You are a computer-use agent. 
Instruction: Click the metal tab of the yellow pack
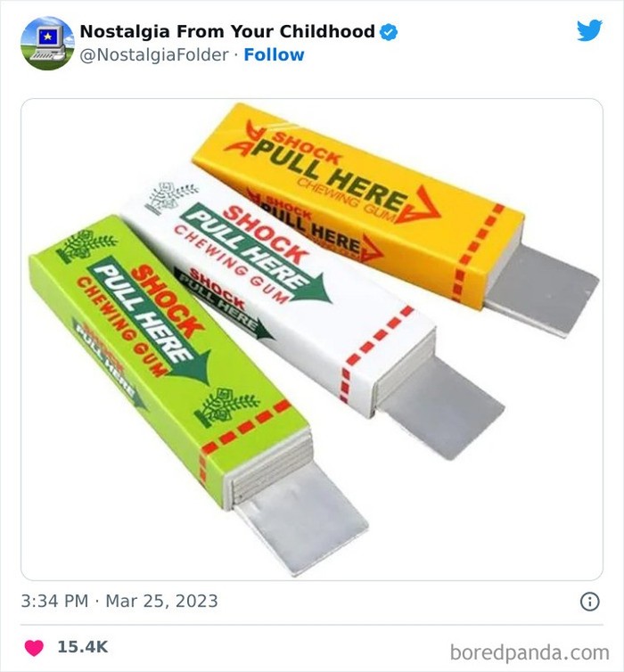[544, 283]
